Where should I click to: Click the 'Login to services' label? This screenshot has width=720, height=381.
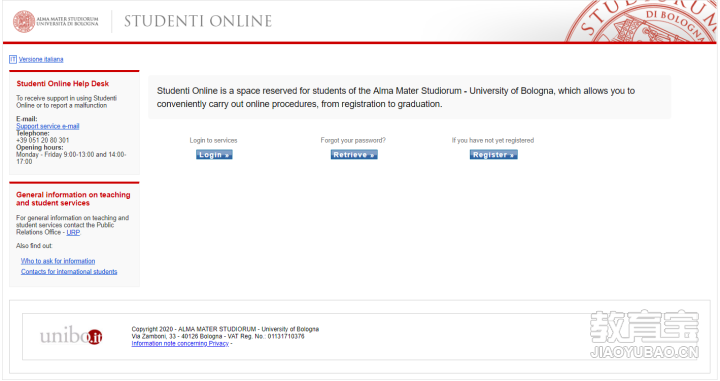click(x=214, y=140)
